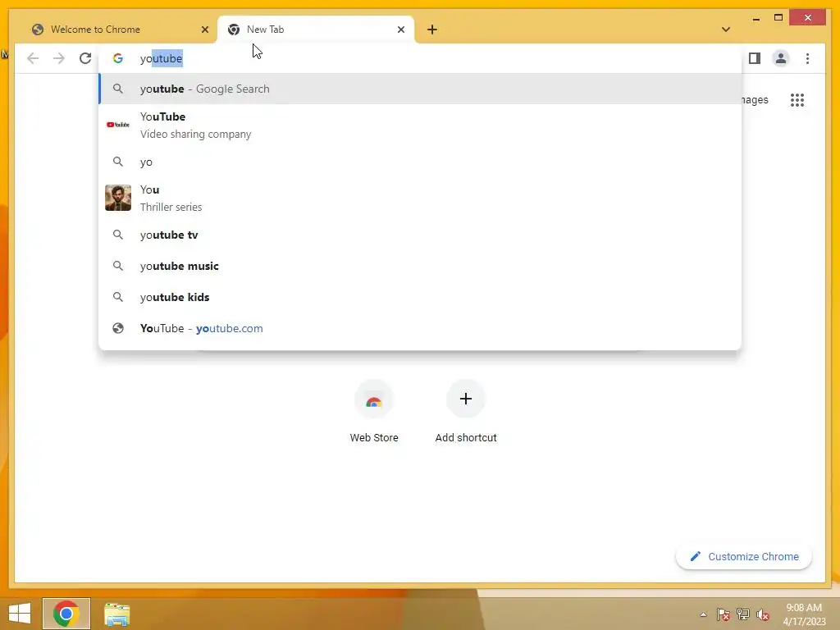Open the Images link

coord(755,99)
